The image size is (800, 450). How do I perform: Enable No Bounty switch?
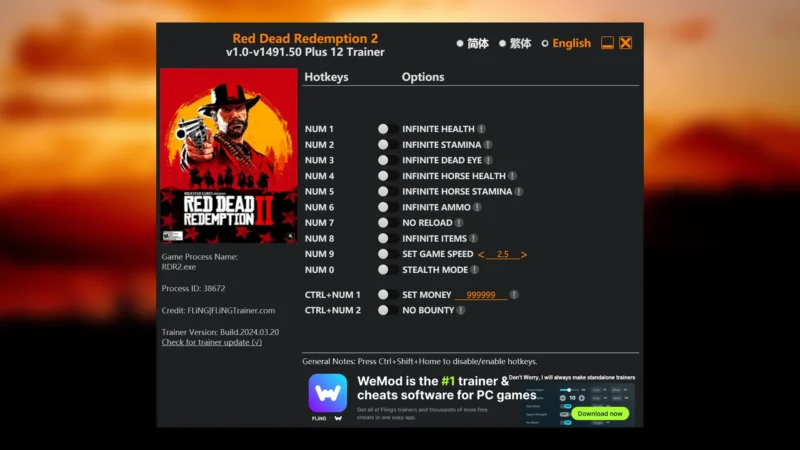click(387, 310)
